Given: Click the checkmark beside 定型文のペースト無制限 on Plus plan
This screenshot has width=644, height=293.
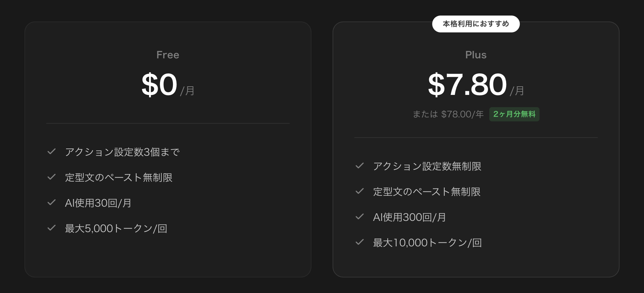Looking at the screenshot, I should tap(360, 192).
